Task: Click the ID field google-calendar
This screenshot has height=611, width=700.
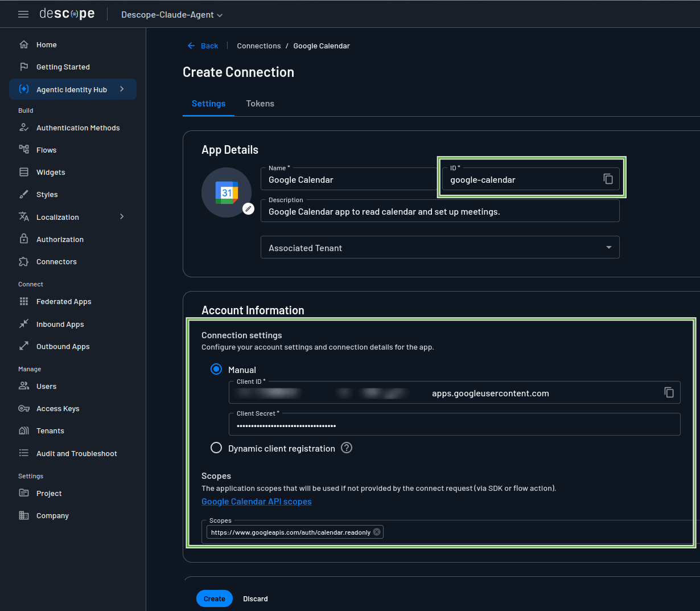Action: click(531, 179)
